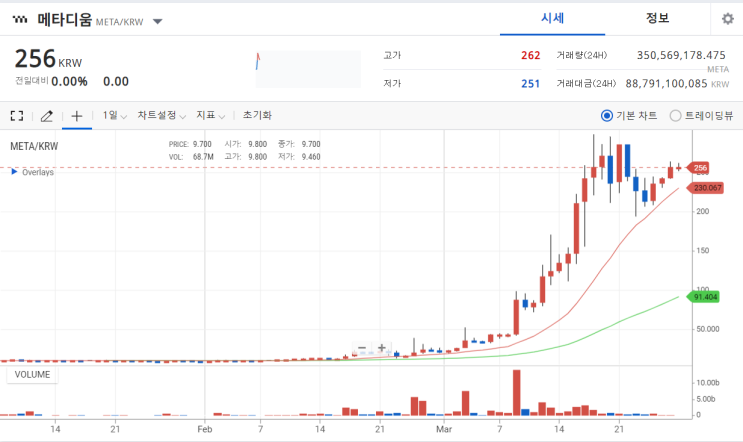743x442 pixels.
Task: Switch to the 시세 tab
Action: (x=553, y=18)
